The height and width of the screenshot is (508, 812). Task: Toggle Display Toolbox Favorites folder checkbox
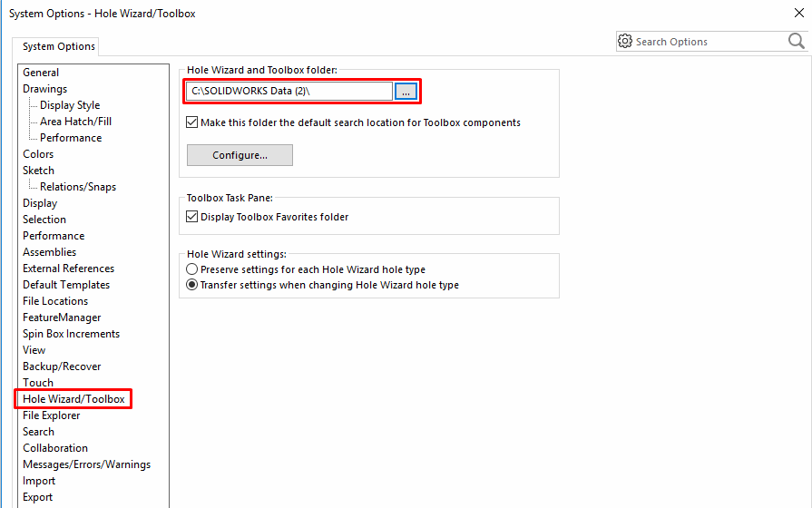[191, 217]
